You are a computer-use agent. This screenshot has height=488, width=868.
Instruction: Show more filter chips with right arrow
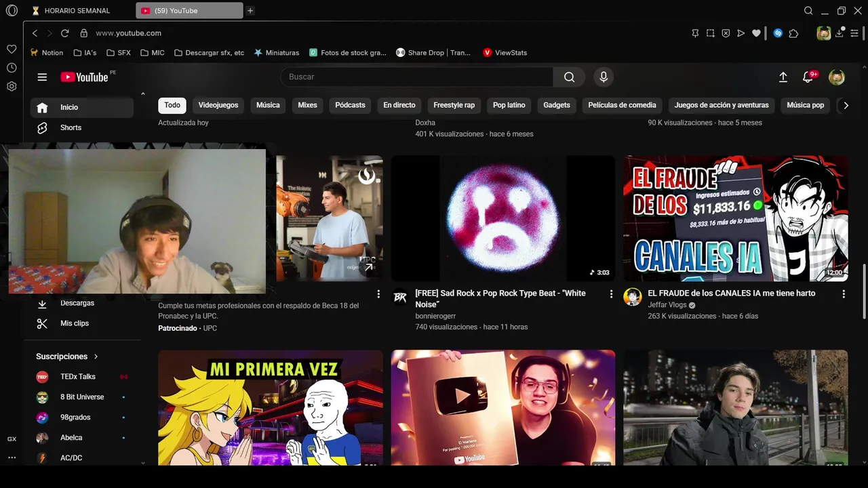click(x=846, y=105)
